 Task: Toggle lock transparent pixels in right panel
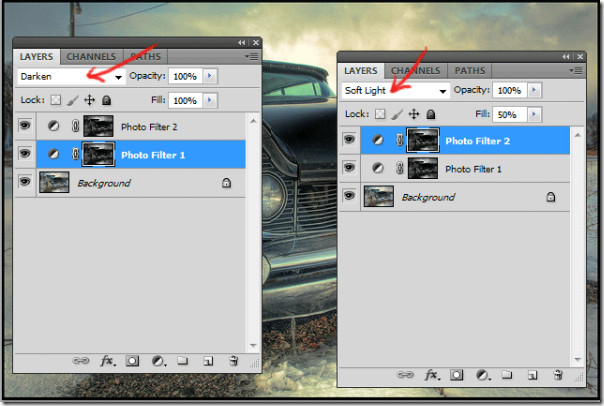[x=380, y=114]
